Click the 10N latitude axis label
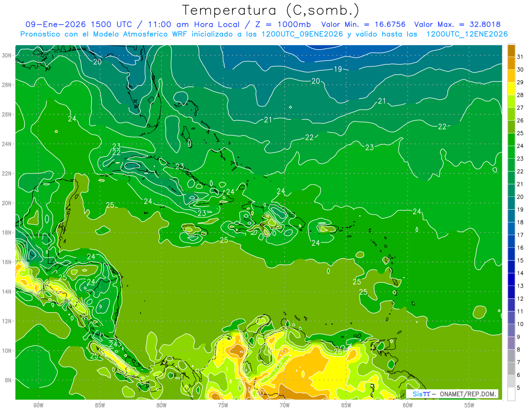This screenshot has width=532, height=411. pos(7,351)
